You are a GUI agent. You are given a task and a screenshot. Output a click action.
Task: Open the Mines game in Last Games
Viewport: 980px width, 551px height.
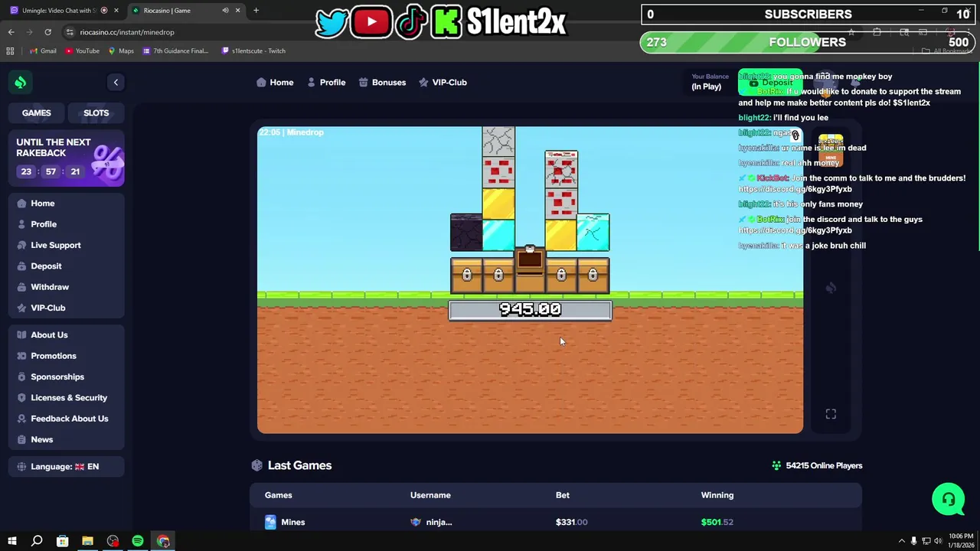285,522
